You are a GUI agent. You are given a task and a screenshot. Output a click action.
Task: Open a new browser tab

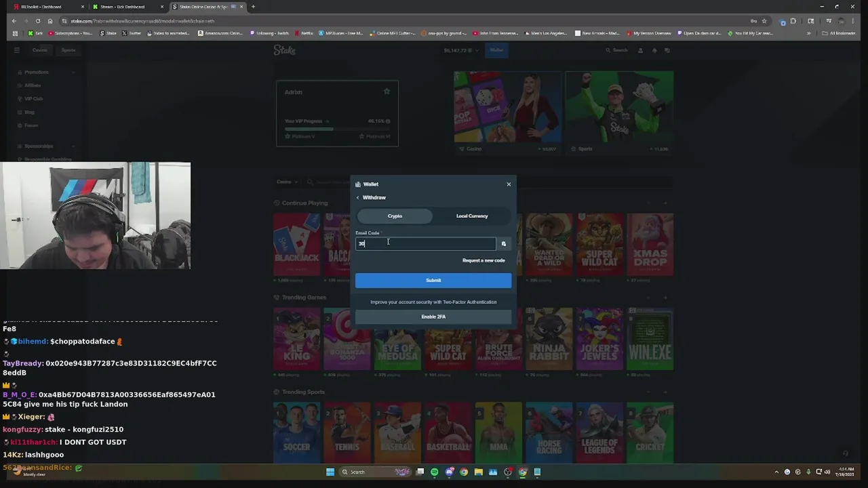(253, 7)
